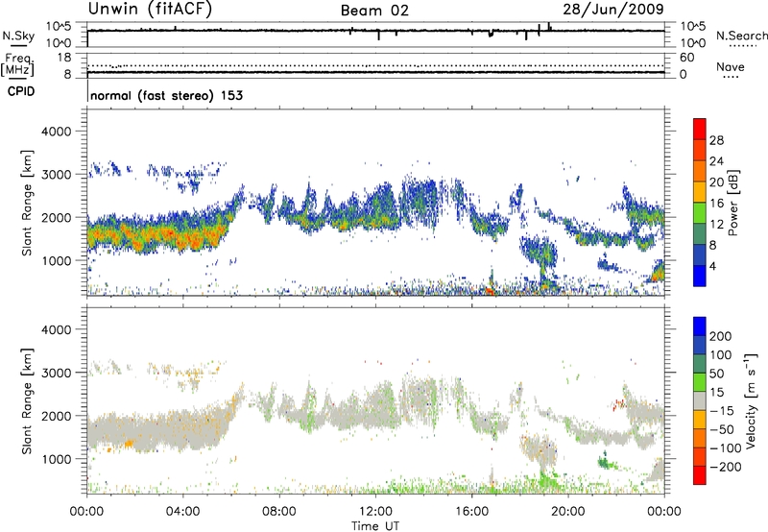
Task: Click the "N.Sky" legend label
Action: (x=18, y=36)
